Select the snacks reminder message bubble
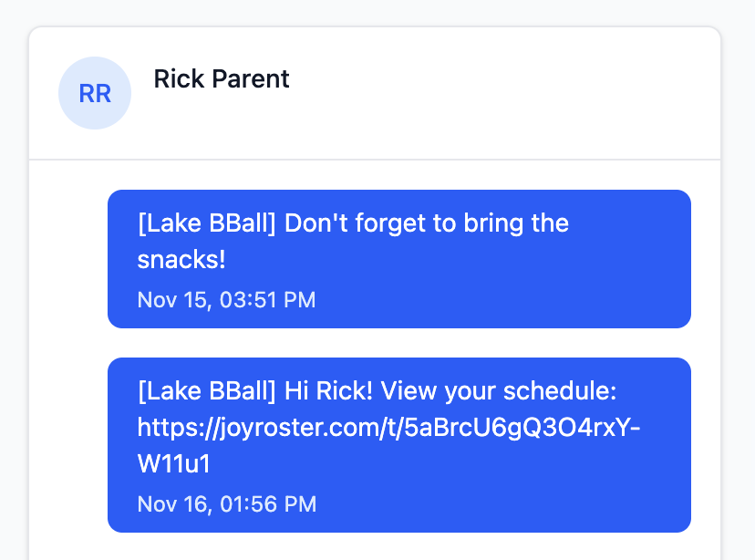755x560 pixels. click(398, 258)
